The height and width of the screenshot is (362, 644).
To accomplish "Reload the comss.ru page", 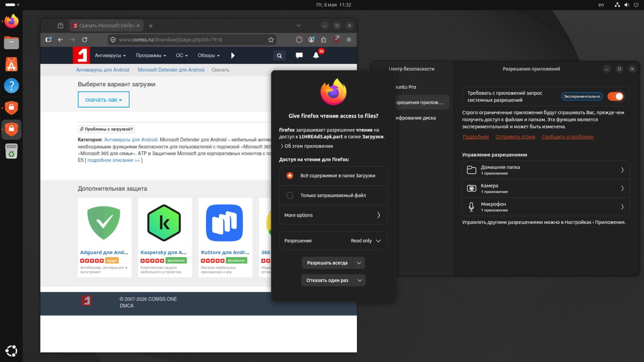I will (85, 40).
